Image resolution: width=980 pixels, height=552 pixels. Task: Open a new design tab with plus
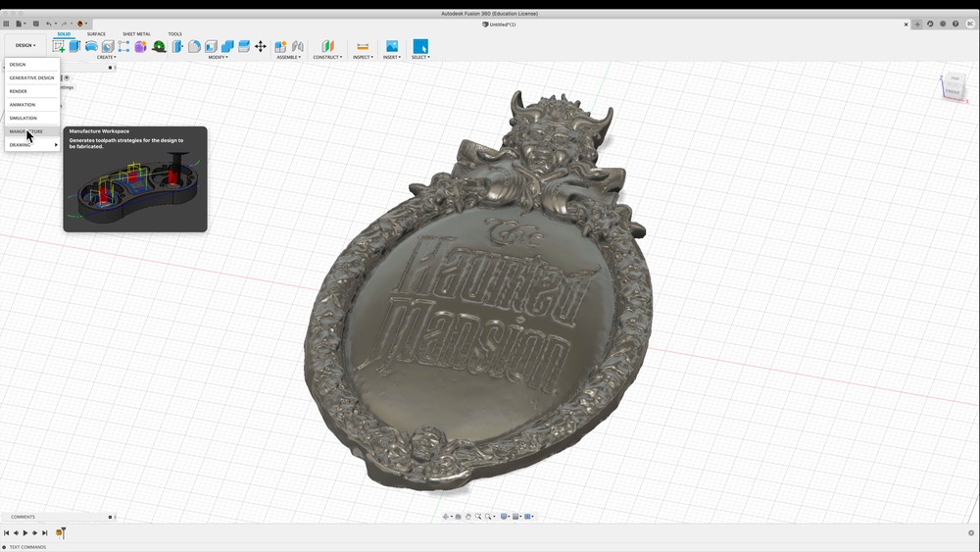917,24
